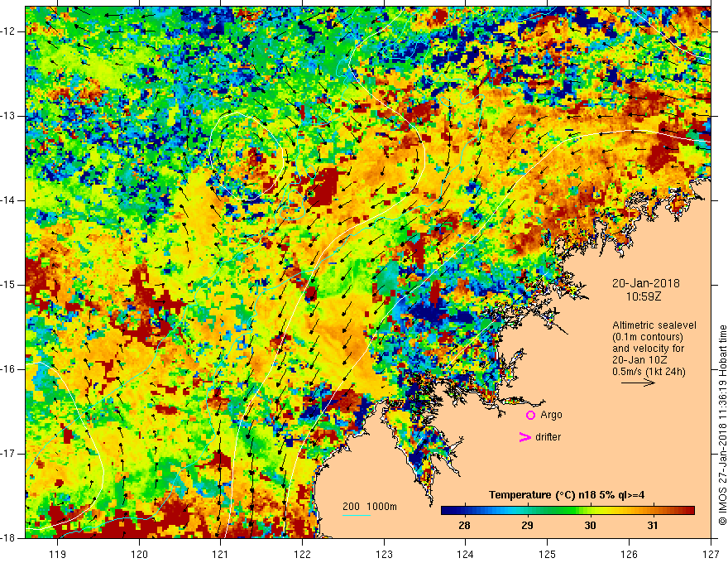Click the '200 1000m' bathymetry label
728x563 pixels.
(x=370, y=507)
